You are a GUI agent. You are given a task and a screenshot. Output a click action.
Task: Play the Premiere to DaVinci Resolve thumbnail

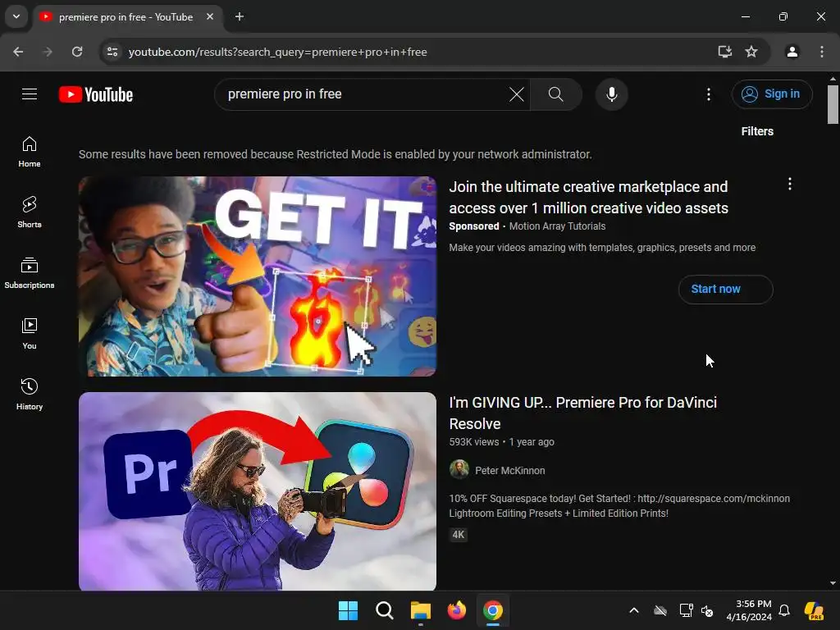click(257, 491)
